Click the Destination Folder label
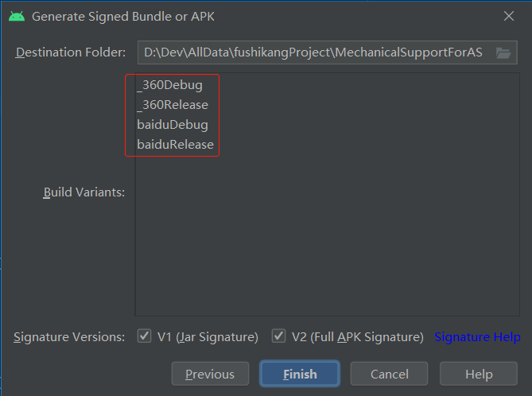The image size is (532, 396). 71,53
